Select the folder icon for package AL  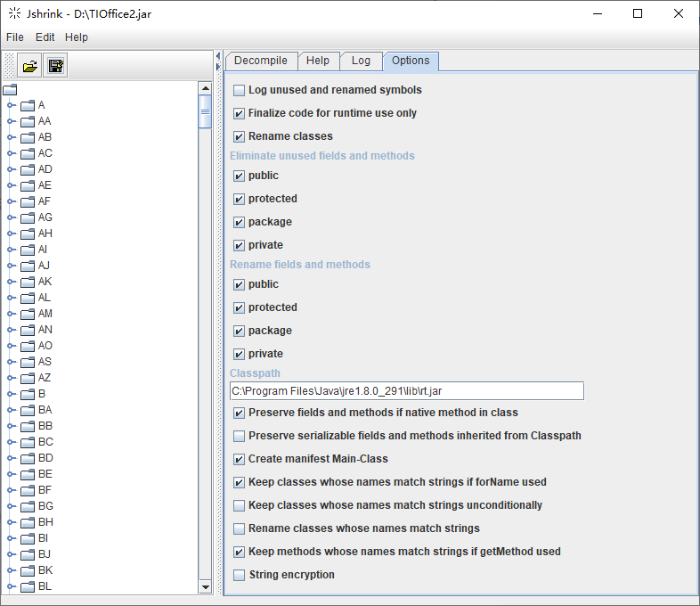[28, 298]
